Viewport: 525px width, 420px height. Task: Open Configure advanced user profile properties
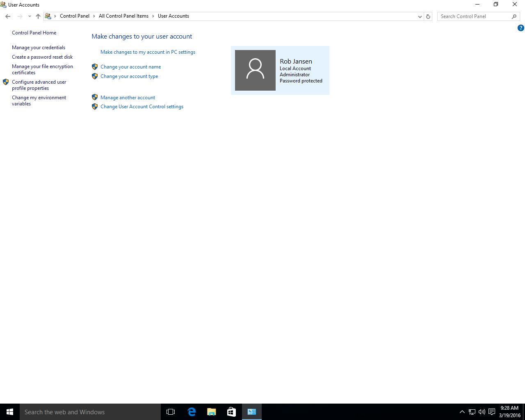[39, 85]
